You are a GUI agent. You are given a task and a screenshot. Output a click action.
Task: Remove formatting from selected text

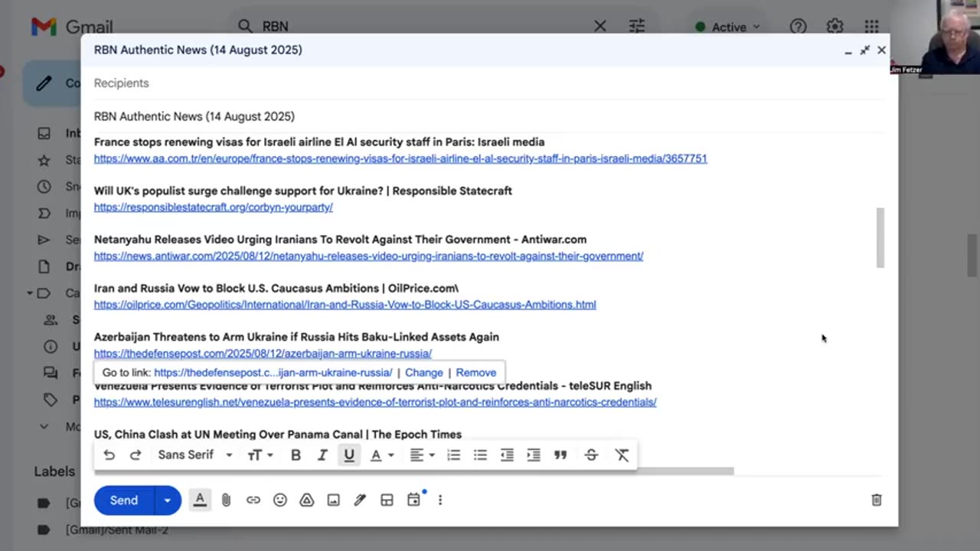[x=622, y=455]
